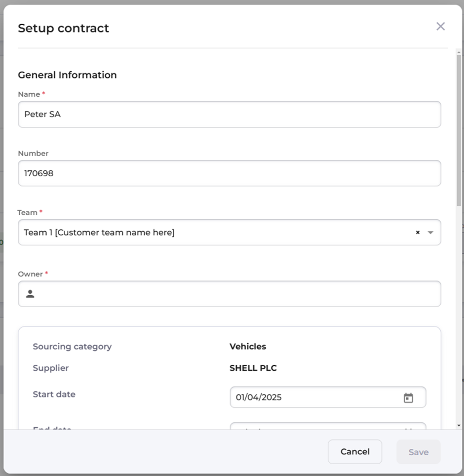Expand the Team dropdown arrow
This screenshot has width=464, height=476.
click(430, 233)
